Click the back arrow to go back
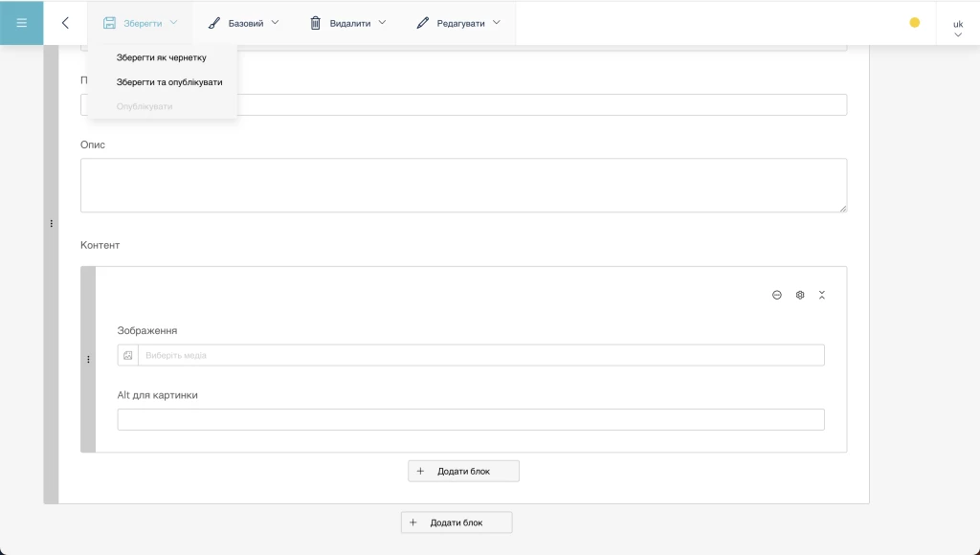The width and height of the screenshot is (980, 555). [64, 22]
